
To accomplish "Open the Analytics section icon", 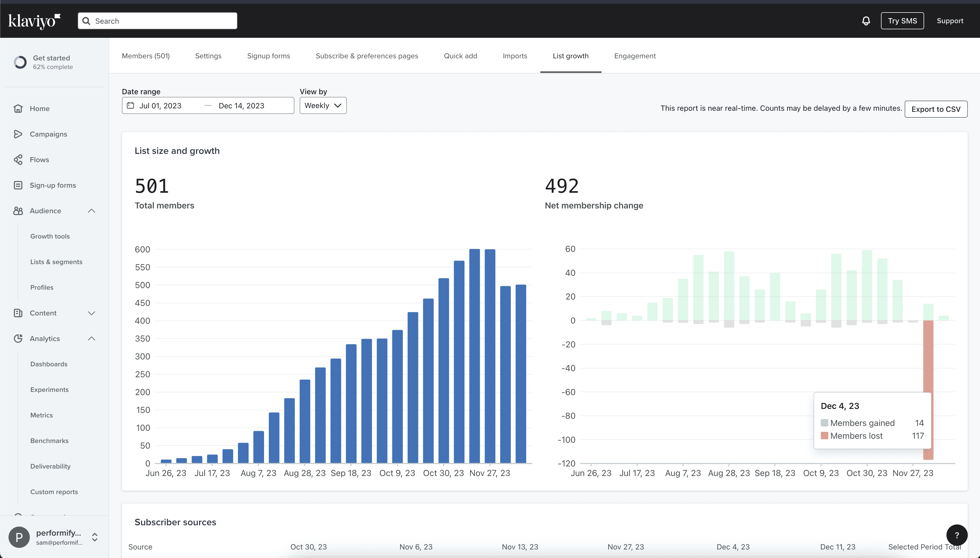I will [x=18, y=338].
